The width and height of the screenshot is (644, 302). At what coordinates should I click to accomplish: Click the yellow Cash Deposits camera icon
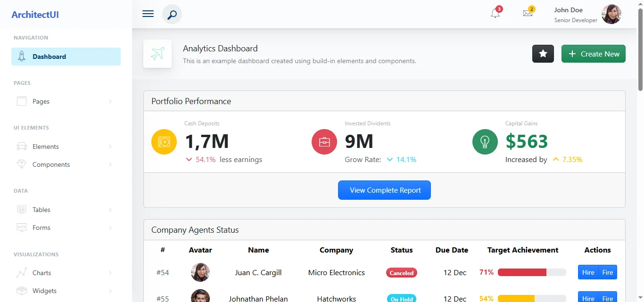click(x=164, y=141)
